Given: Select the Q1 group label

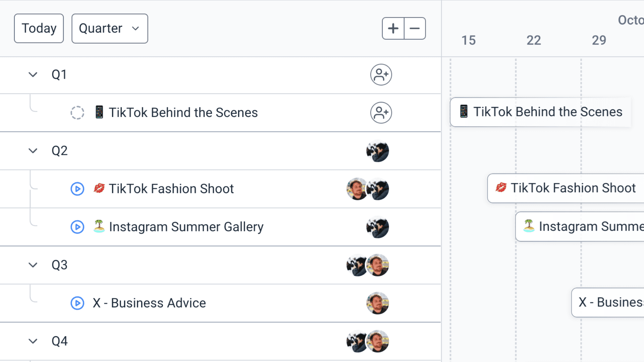Looking at the screenshot, I should 59,74.
